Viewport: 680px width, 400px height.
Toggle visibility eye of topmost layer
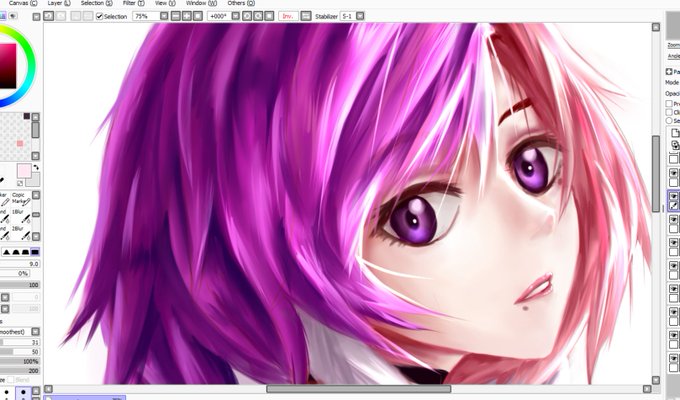click(x=673, y=173)
